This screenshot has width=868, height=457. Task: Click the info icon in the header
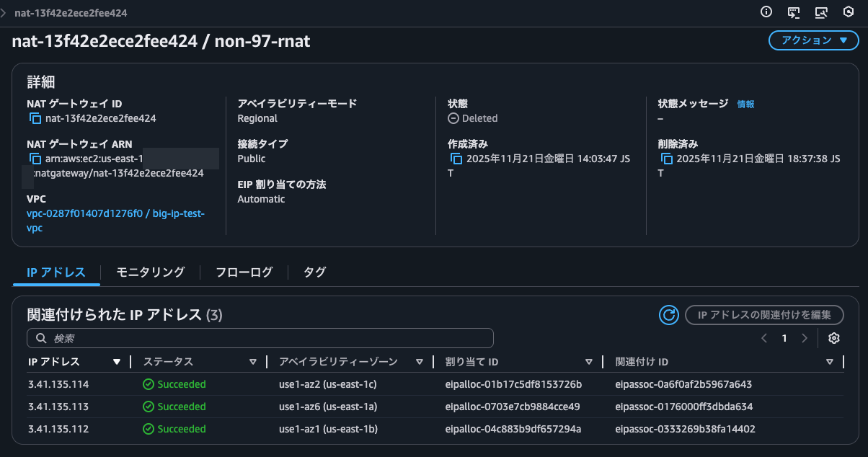(x=765, y=12)
